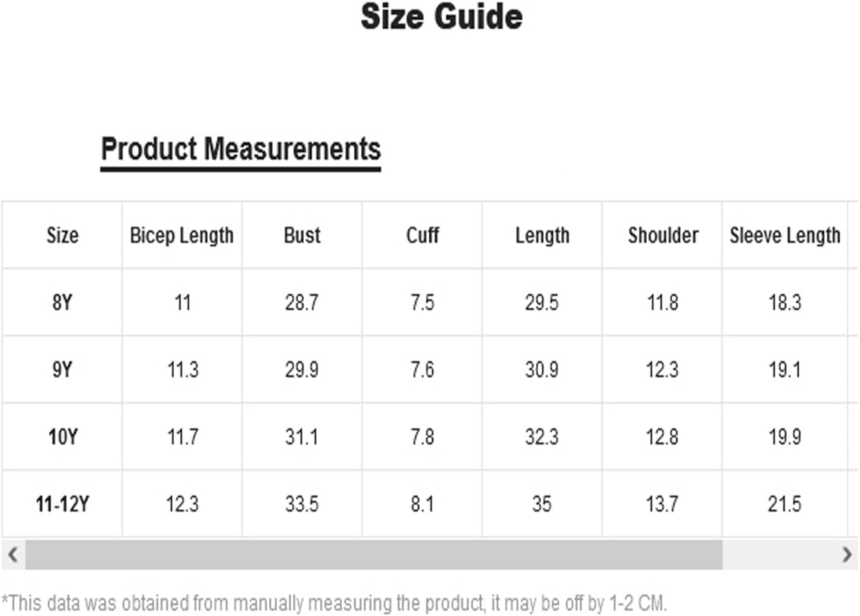Click the right scroll arrow
Image resolution: width=860 pixels, height=616 pixels.
pyautogui.click(x=847, y=554)
